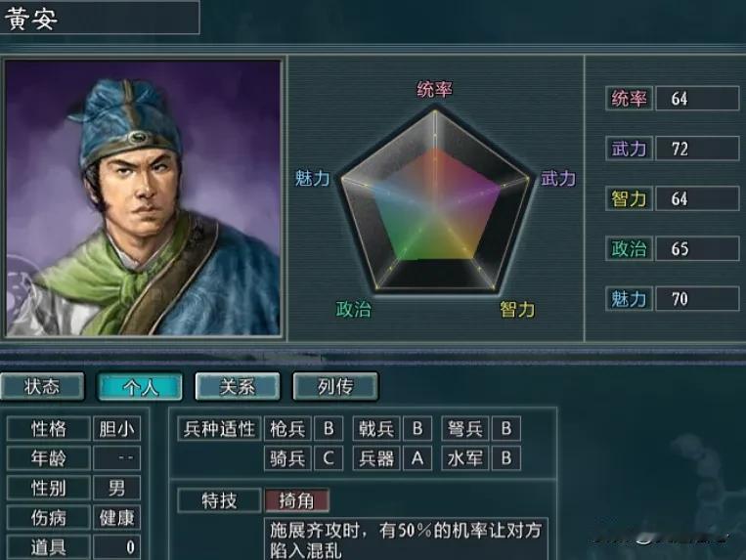Click the 道具 item count field

click(x=116, y=547)
